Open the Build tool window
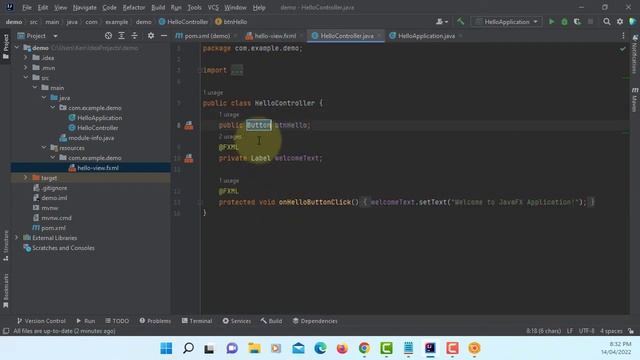 pyautogui.click(x=271, y=321)
